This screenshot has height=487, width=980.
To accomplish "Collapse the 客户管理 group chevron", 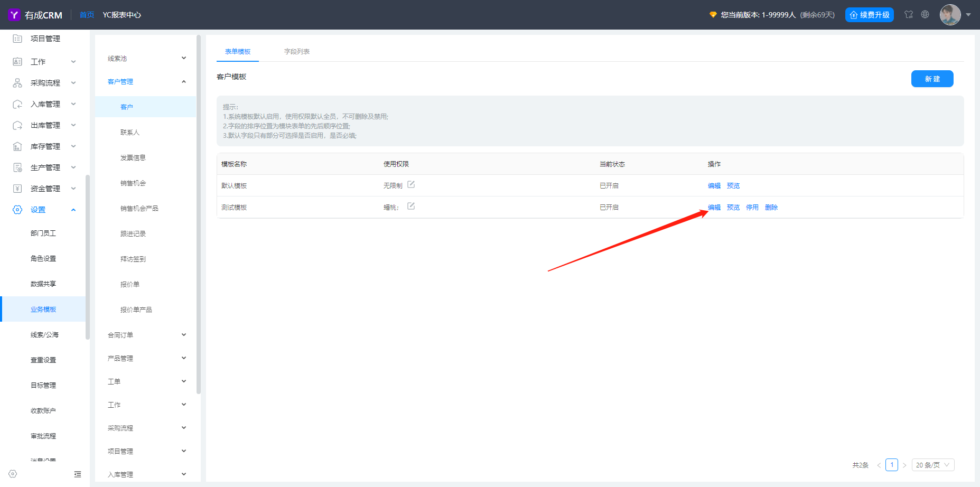I will [x=184, y=81].
